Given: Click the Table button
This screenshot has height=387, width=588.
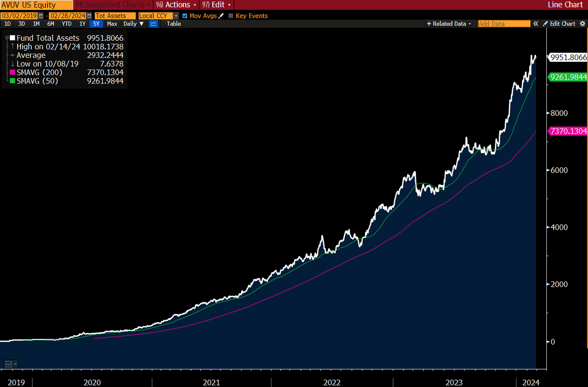Looking at the screenshot, I should (173, 24).
